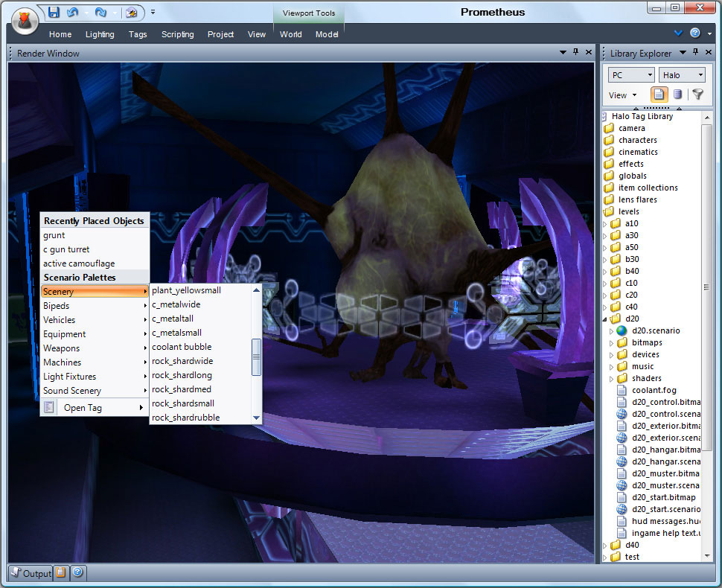
Task: Expand the bitmaps folder under d20
Action: tap(612, 343)
